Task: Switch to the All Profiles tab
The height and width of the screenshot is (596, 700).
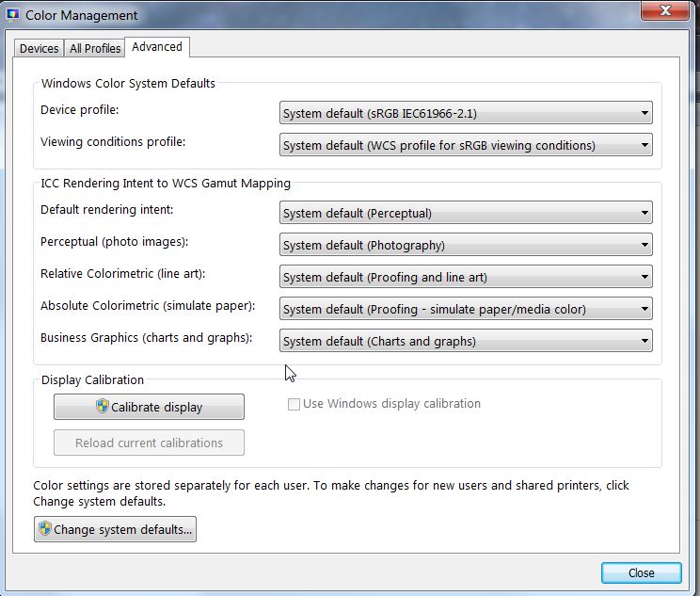Action: click(95, 48)
